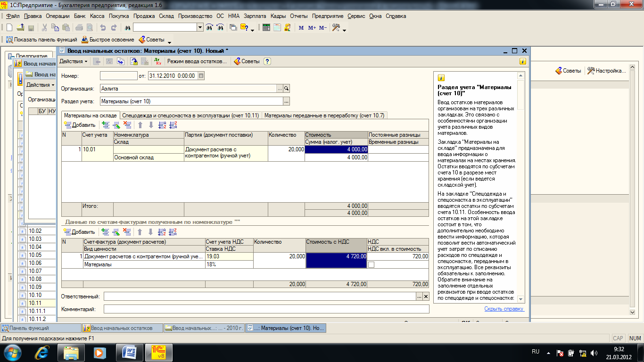
Task: Open the Зарплата menu
Action: [255, 16]
